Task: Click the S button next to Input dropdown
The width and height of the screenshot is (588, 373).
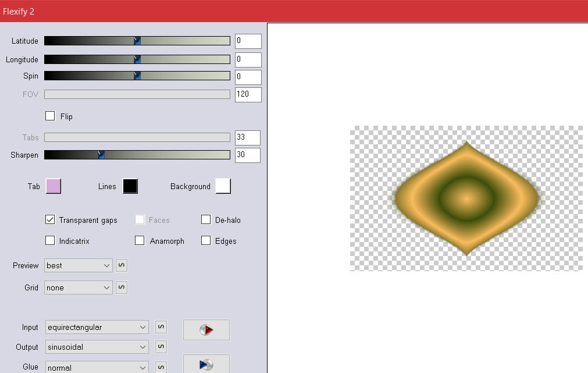Action: tap(161, 328)
